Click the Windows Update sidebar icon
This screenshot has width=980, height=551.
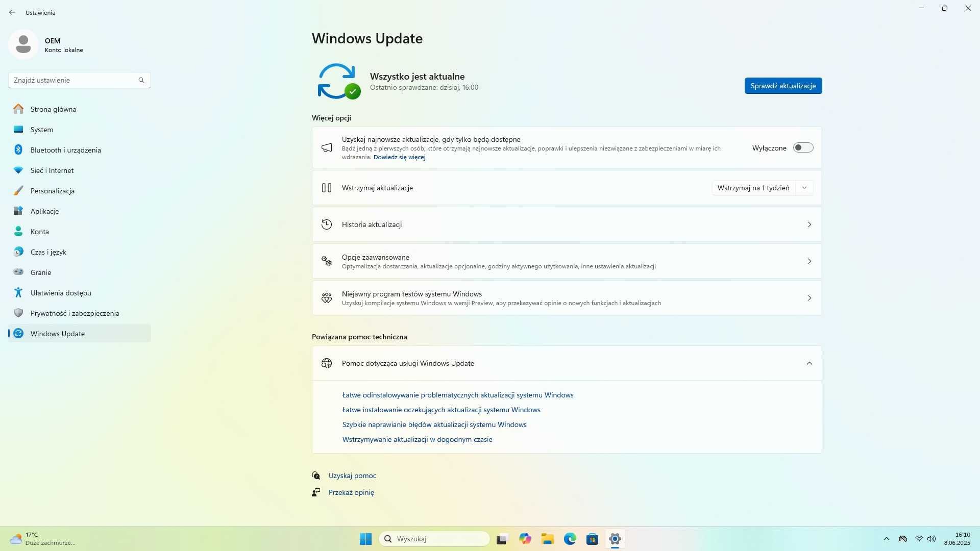pyautogui.click(x=18, y=333)
